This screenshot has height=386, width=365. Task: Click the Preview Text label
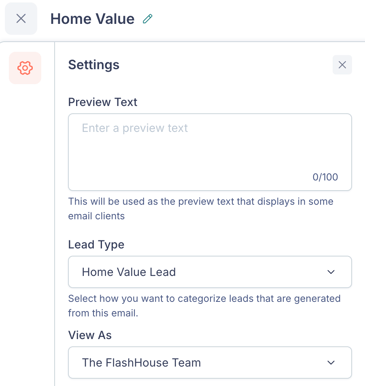pos(103,102)
